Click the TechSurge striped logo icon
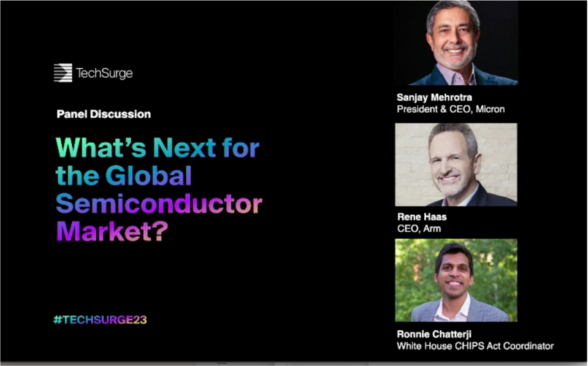Image resolution: width=588 pixels, height=366 pixels. click(63, 73)
